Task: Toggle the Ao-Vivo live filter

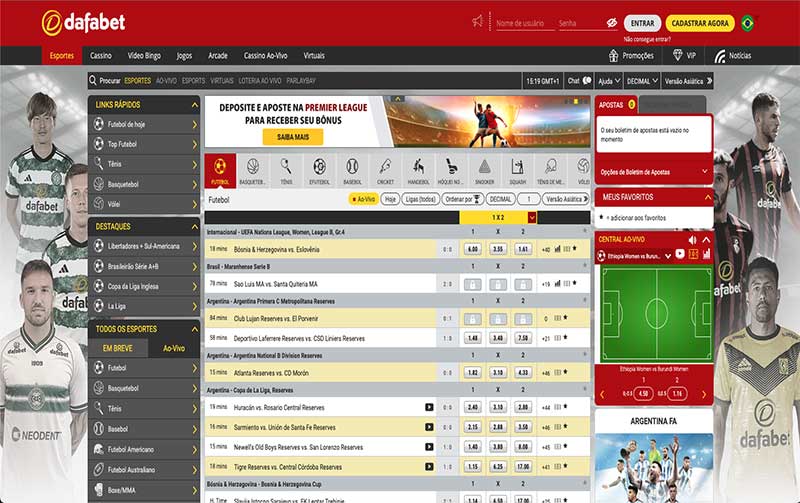Action: click(x=363, y=199)
